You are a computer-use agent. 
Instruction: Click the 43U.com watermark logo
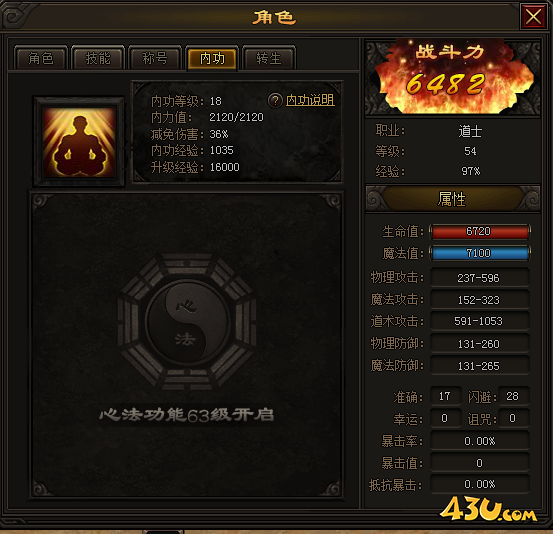pos(489,509)
